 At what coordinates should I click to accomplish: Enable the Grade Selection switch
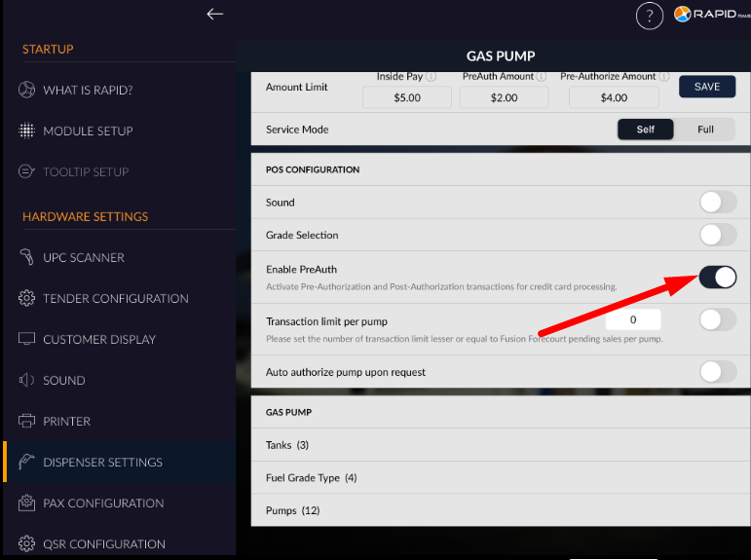pyautogui.click(x=717, y=235)
